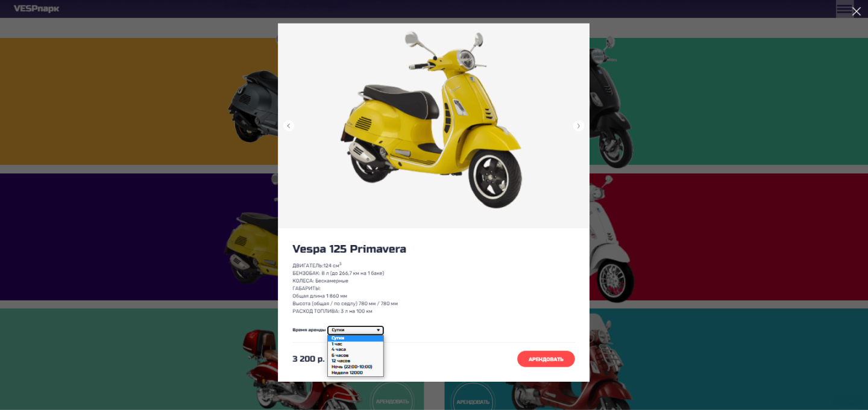The width and height of the screenshot is (868, 410).
Task: Pick the 6 часов rental duration
Action: coord(356,355)
